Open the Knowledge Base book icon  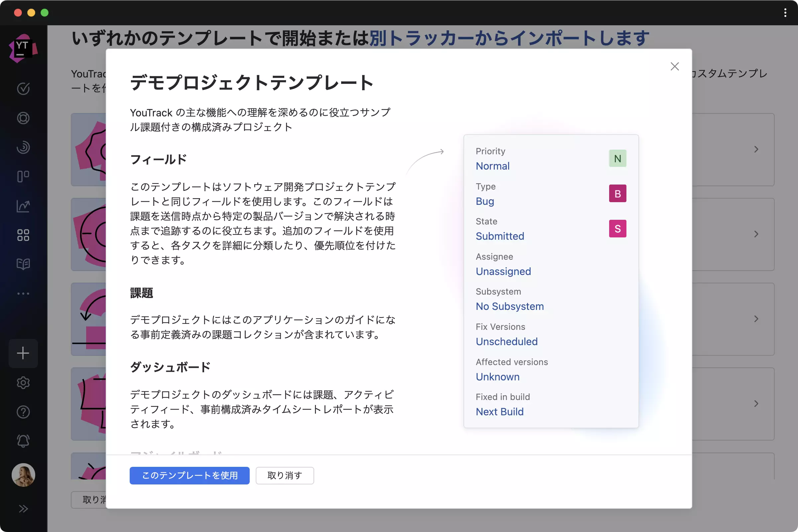click(23, 264)
